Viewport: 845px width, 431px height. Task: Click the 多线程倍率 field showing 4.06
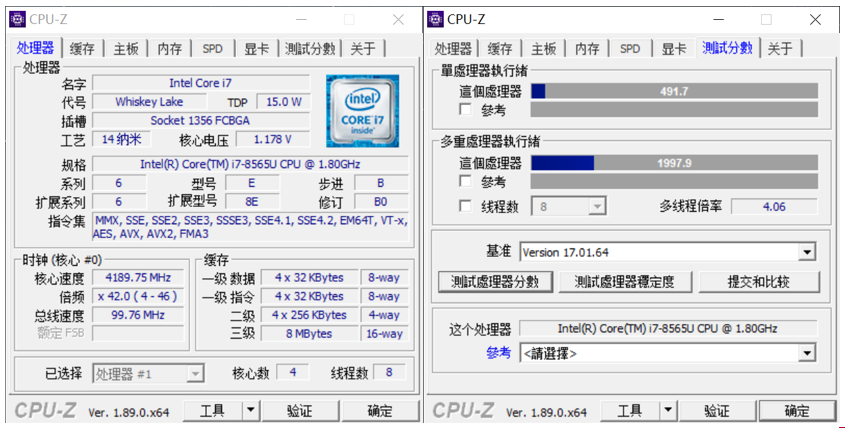tap(774, 206)
